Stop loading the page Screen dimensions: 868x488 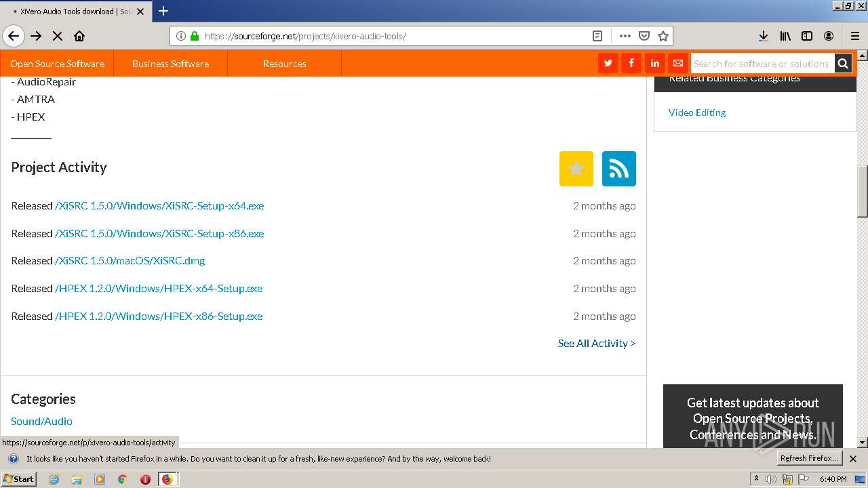coord(58,36)
